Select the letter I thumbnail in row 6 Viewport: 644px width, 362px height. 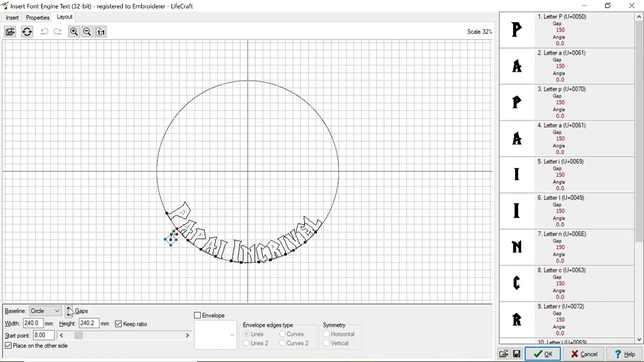pyautogui.click(x=517, y=211)
